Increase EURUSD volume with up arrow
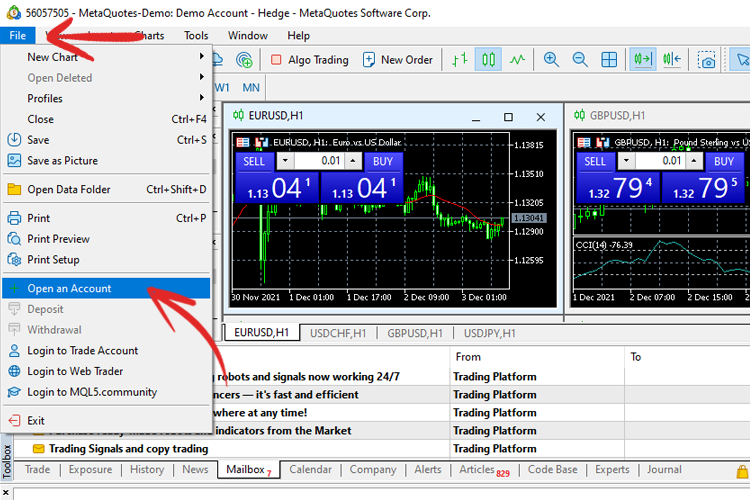This screenshot has width=750, height=500. click(x=353, y=161)
